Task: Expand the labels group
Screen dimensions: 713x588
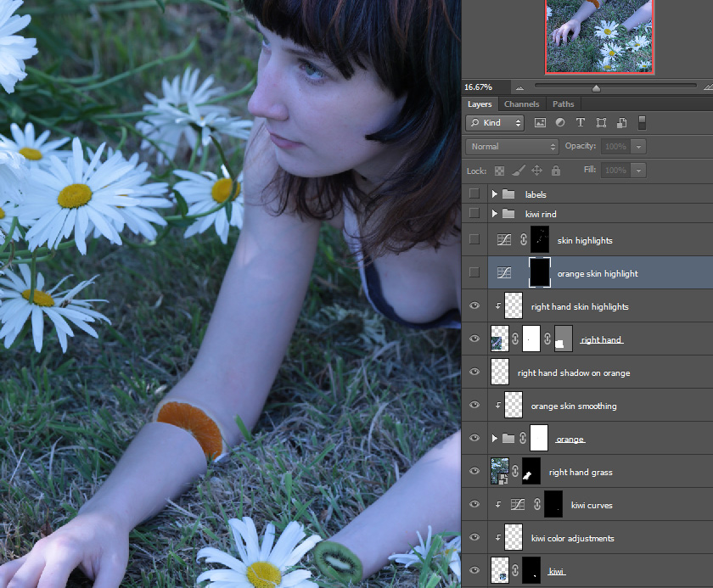Action: pyautogui.click(x=494, y=194)
